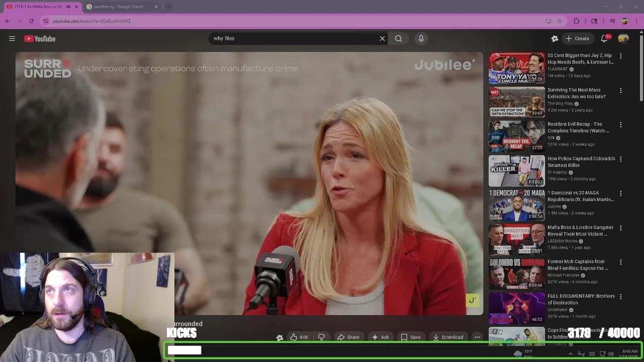Open 'Surviving The Next Mass Extinction' video title

point(577,93)
